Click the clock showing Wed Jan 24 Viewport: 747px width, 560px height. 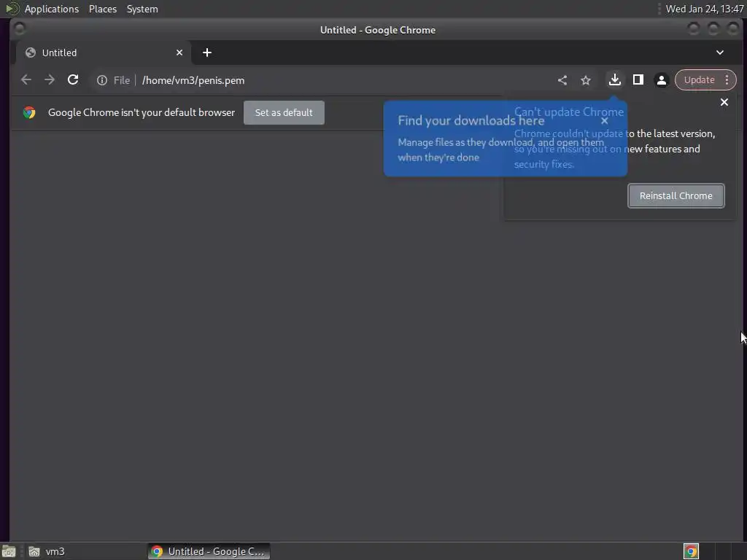(704, 9)
